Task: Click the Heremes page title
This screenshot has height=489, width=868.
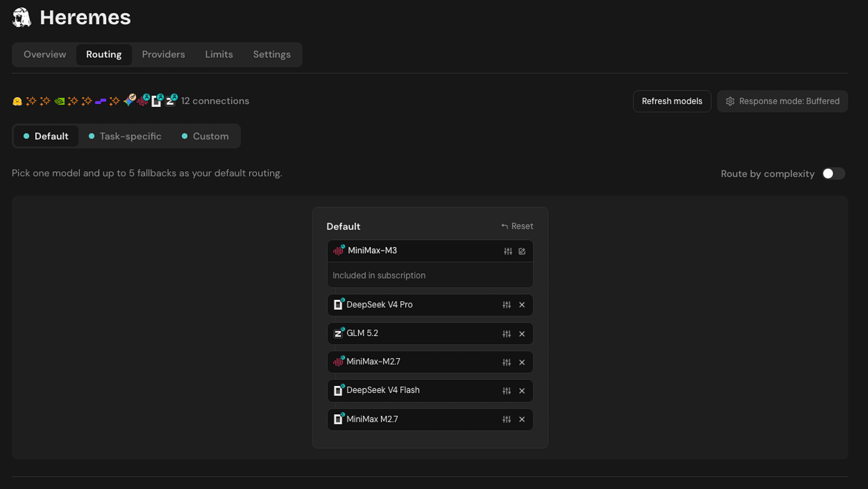Action: click(x=85, y=17)
